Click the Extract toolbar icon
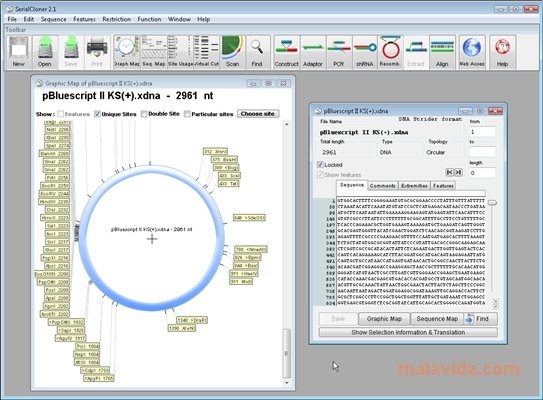543x400 pixels. coord(416,52)
